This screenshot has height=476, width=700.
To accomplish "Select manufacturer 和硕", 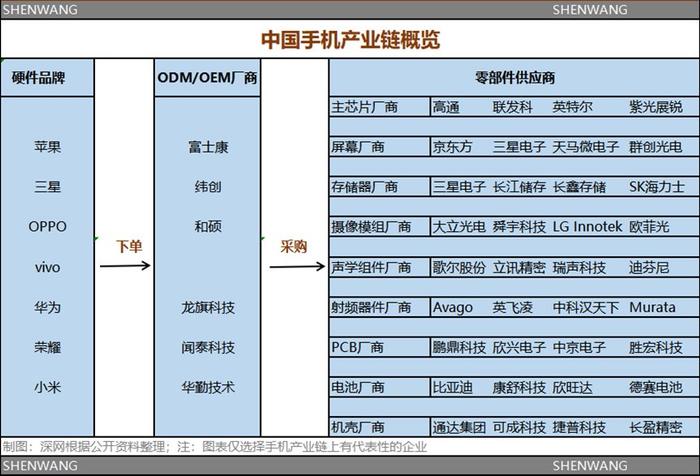I will [x=208, y=226].
